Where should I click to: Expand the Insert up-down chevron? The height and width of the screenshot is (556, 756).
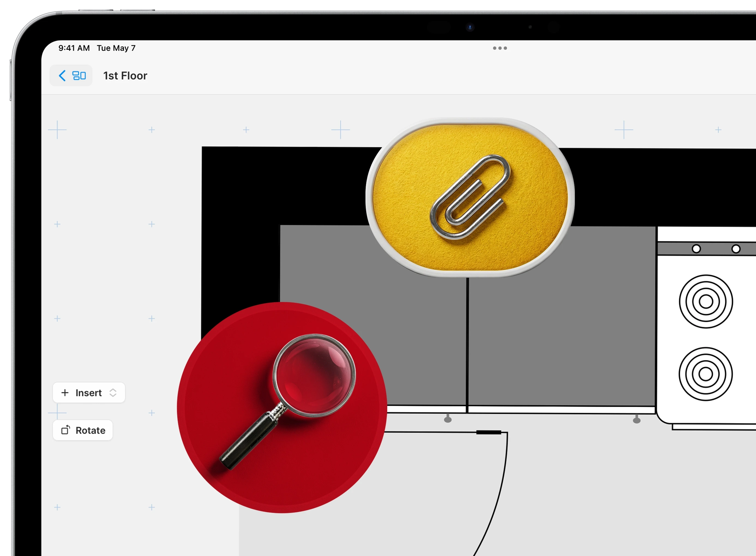(x=113, y=393)
